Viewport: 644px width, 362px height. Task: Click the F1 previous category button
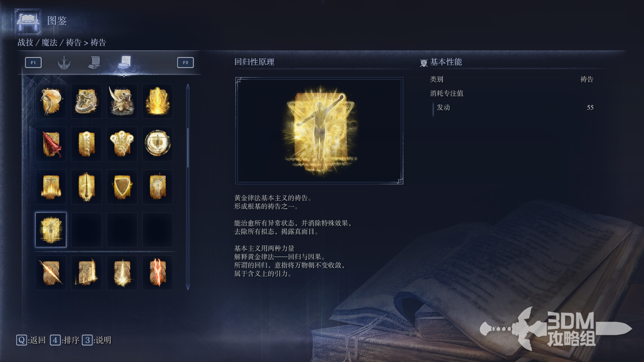(33, 62)
